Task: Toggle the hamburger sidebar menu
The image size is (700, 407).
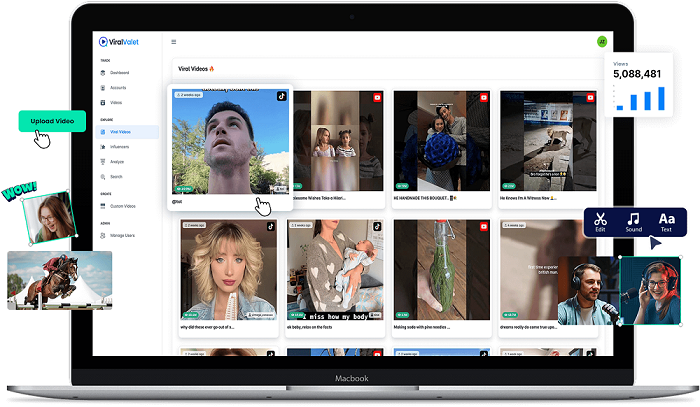Action: click(174, 42)
